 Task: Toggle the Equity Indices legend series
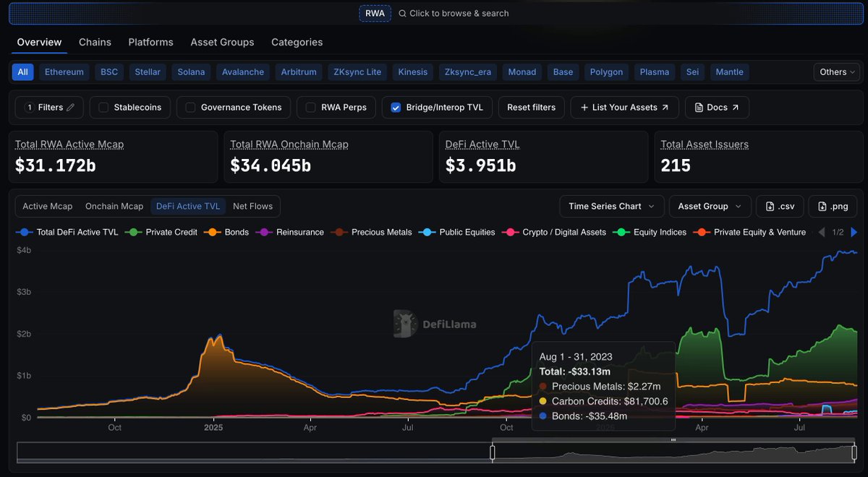coord(650,232)
